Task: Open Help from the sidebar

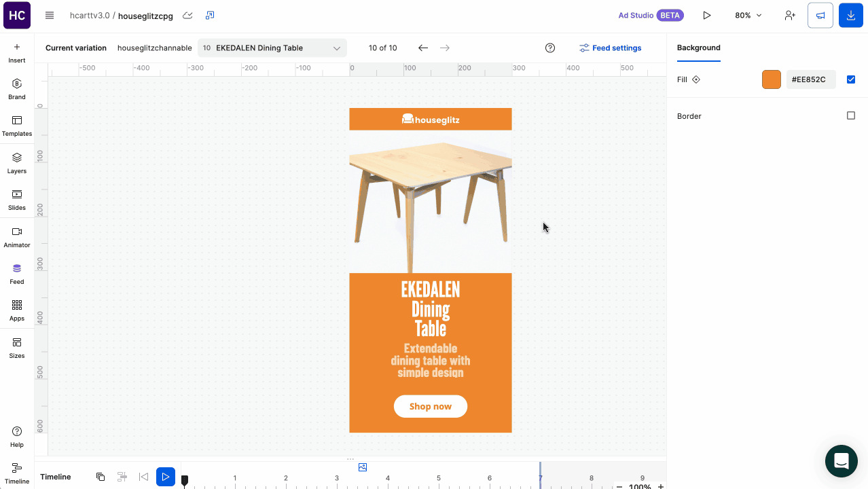Action: point(17,437)
